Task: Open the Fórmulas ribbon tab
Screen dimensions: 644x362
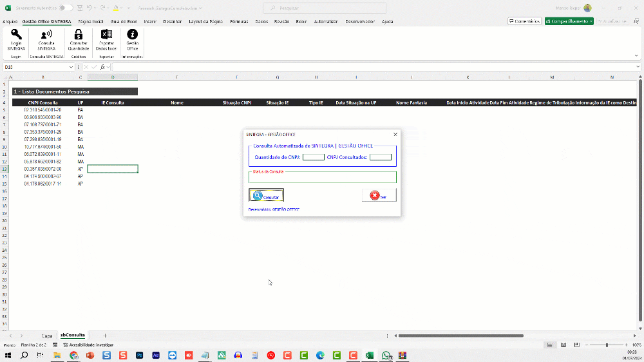Action: tap(239, 21)
